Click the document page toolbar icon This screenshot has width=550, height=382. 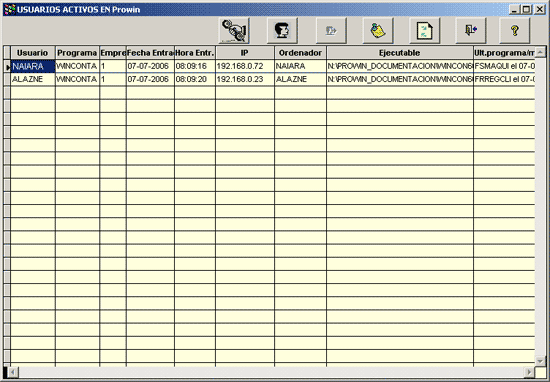point(425,31)
